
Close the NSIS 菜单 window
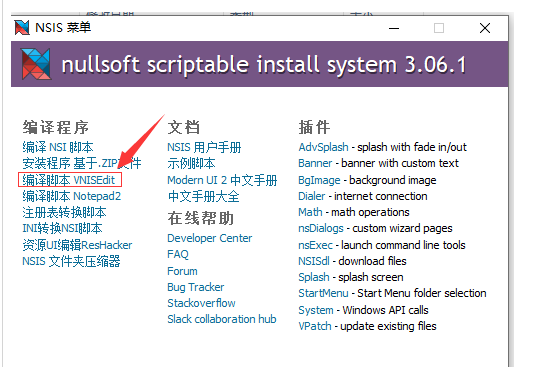click(x=485, y=28)
